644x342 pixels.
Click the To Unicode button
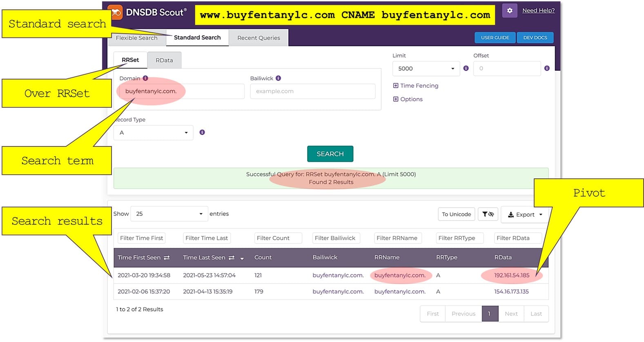coord(456,214)
